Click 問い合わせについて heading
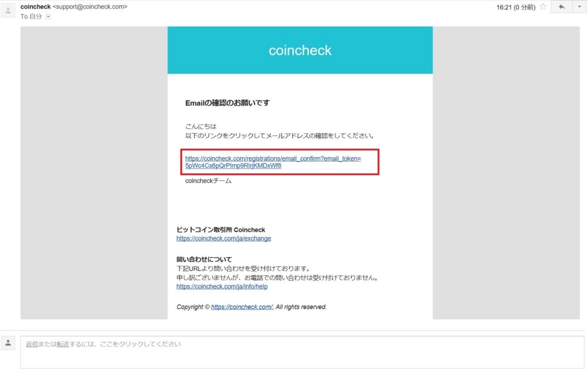This screenshot has height=373, width=588. coord(204,259)
